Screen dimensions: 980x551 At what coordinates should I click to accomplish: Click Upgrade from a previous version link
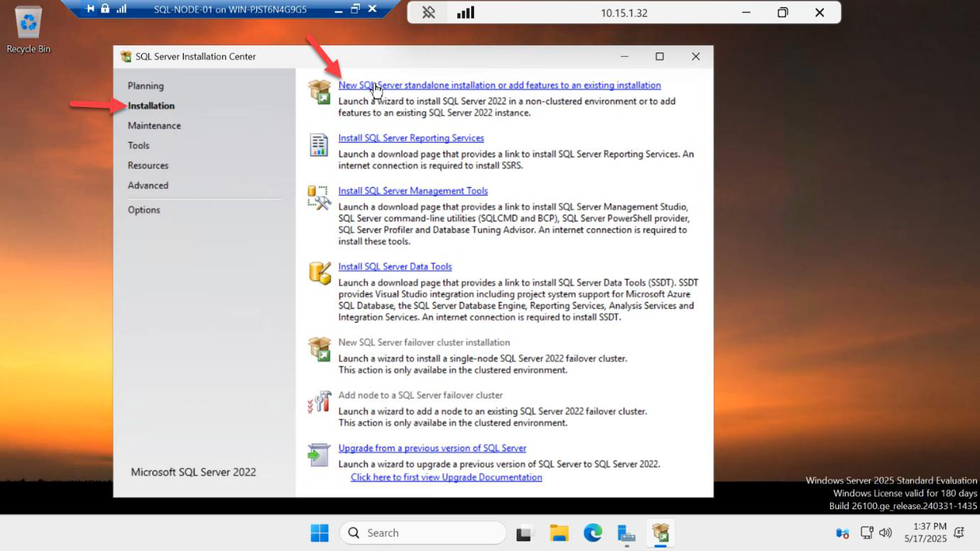[x=432, y=448]
